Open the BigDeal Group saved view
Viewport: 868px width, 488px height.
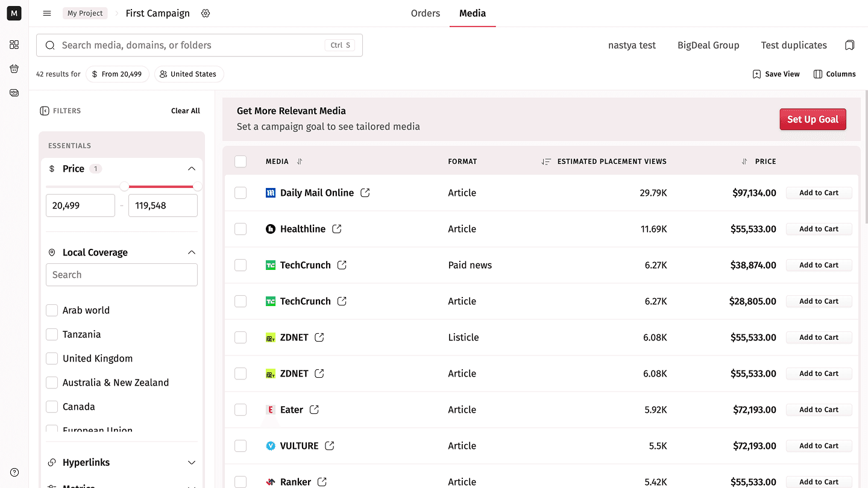tap(708, 45)
